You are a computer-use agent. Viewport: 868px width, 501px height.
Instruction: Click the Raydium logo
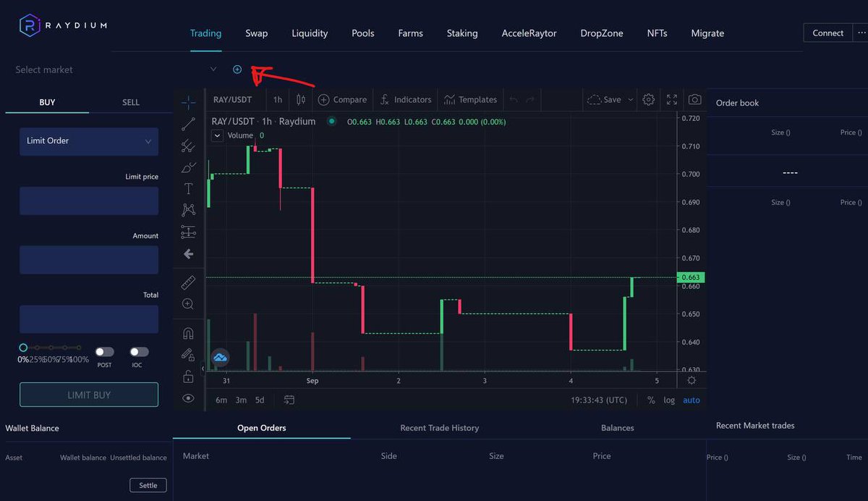64,25
